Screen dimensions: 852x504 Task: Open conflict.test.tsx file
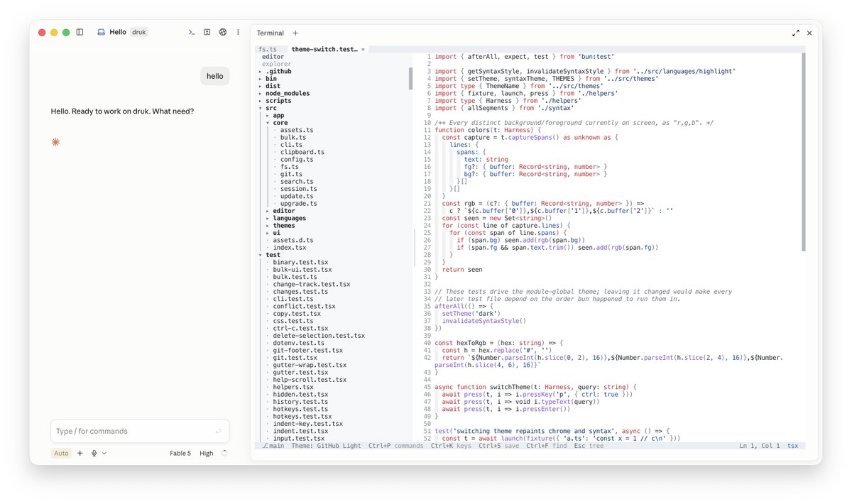tap(304, 307)
